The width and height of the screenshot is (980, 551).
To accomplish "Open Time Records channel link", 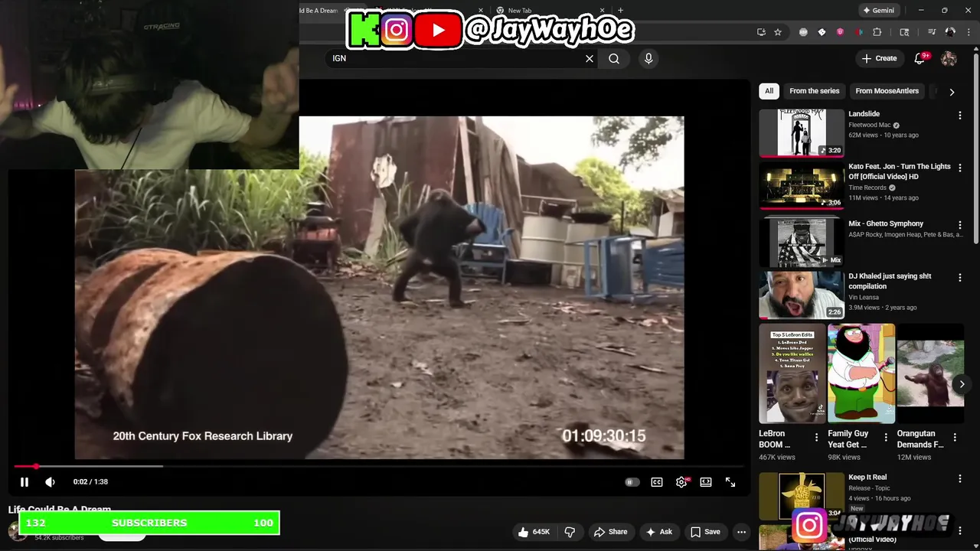I will [x=867, y=187].
